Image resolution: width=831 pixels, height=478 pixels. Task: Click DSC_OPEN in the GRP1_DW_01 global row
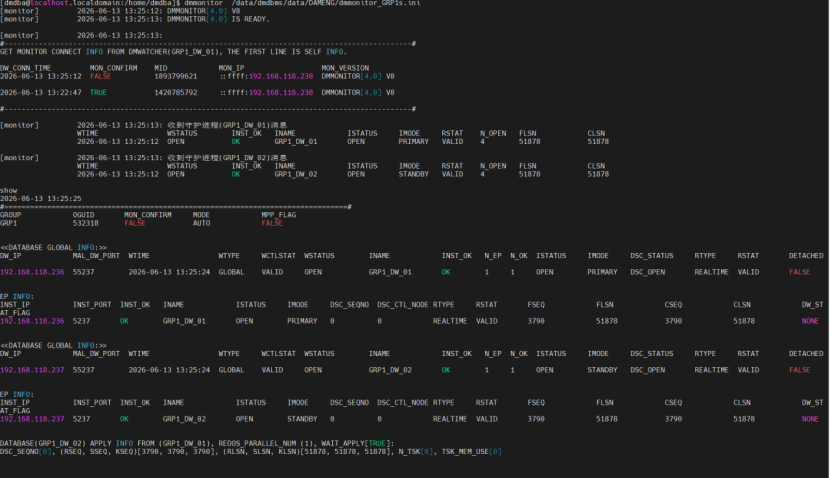click(647, 272)
